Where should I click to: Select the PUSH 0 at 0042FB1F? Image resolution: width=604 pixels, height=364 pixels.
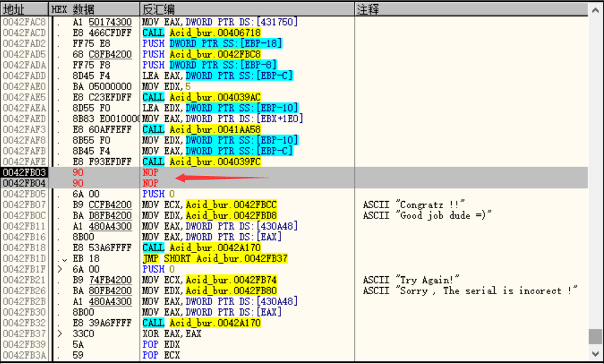point(158,270)
